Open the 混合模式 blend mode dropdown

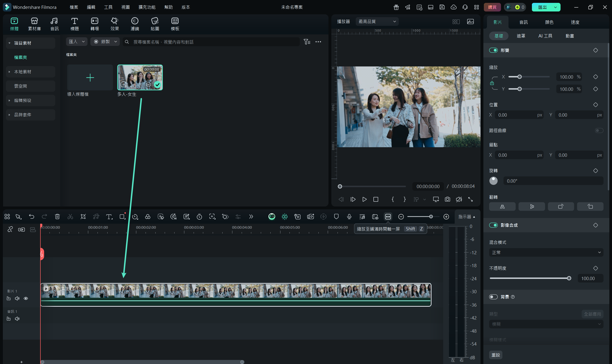pyautogui.click(x=546, y=252)
